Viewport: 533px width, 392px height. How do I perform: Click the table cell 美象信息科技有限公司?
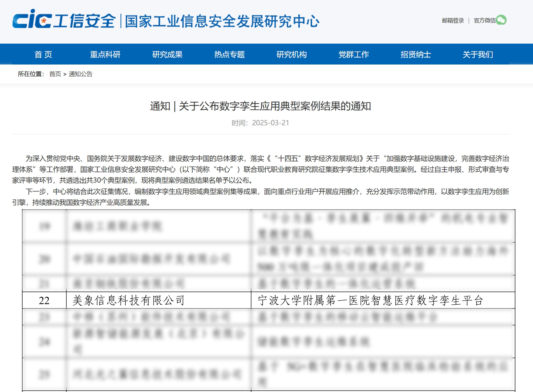(129, 300)
